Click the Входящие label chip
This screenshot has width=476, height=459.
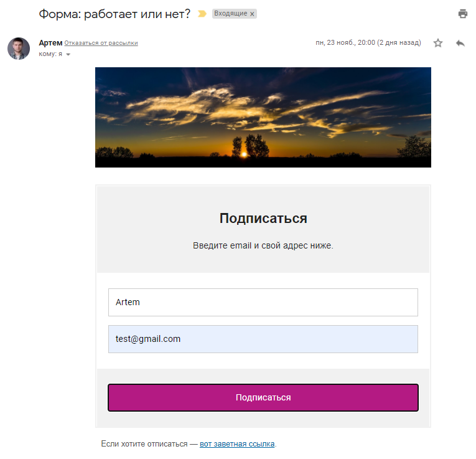pos(231,14)
